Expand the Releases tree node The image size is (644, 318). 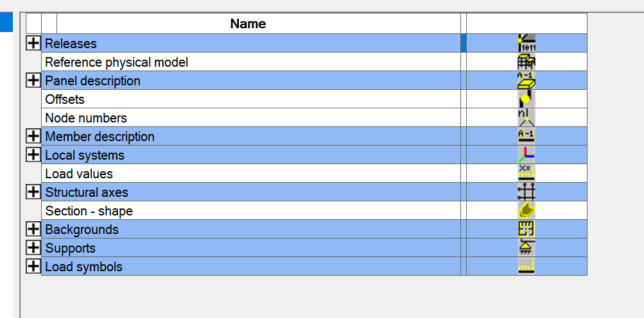[x=33, y=44]
